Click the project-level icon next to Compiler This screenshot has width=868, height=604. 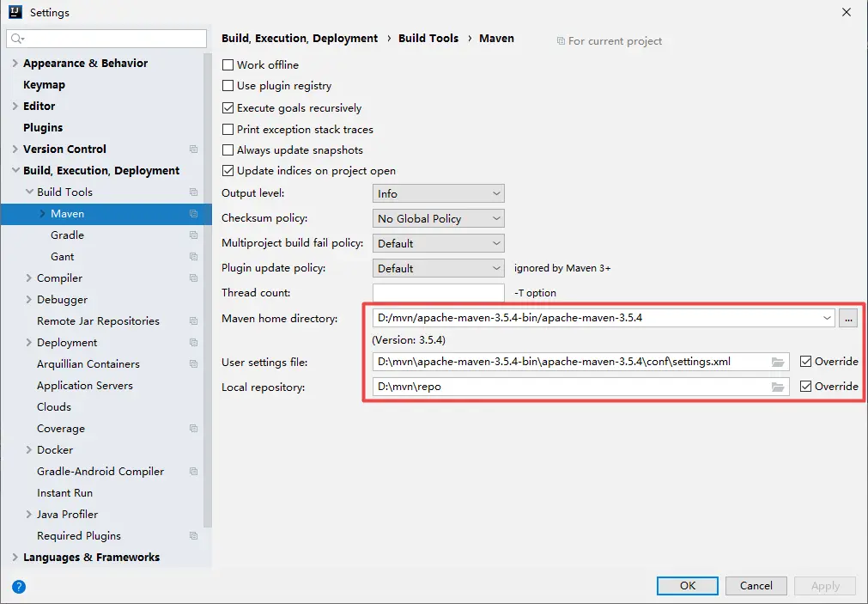coord(193,278)
